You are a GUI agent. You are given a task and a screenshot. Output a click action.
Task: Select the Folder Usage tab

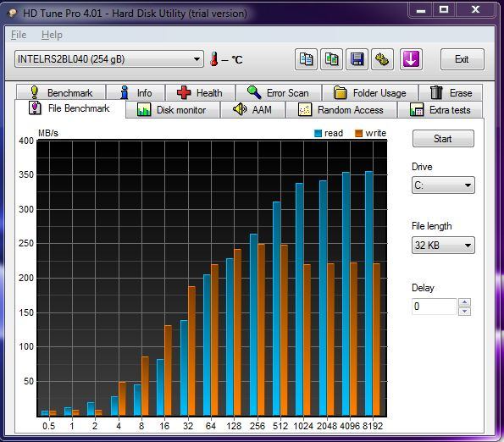pos(370,93)
